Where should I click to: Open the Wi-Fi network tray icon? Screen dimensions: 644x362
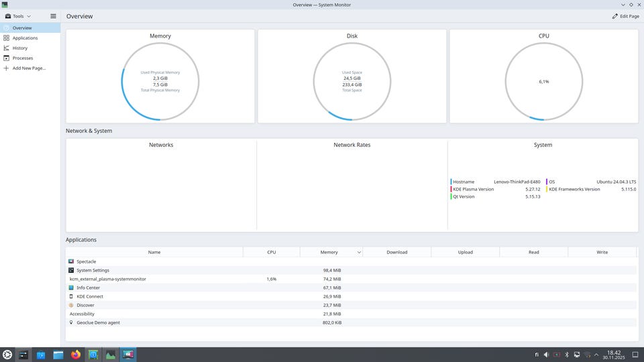tap(587, 355)
